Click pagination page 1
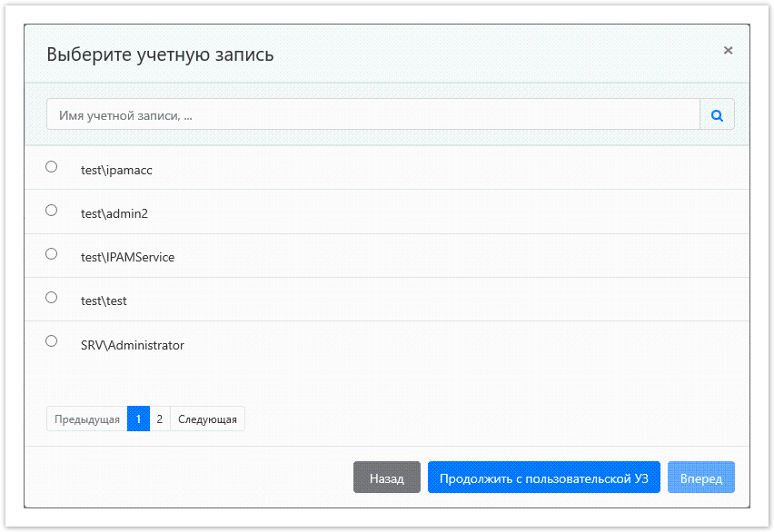 (x=138, y=419)
